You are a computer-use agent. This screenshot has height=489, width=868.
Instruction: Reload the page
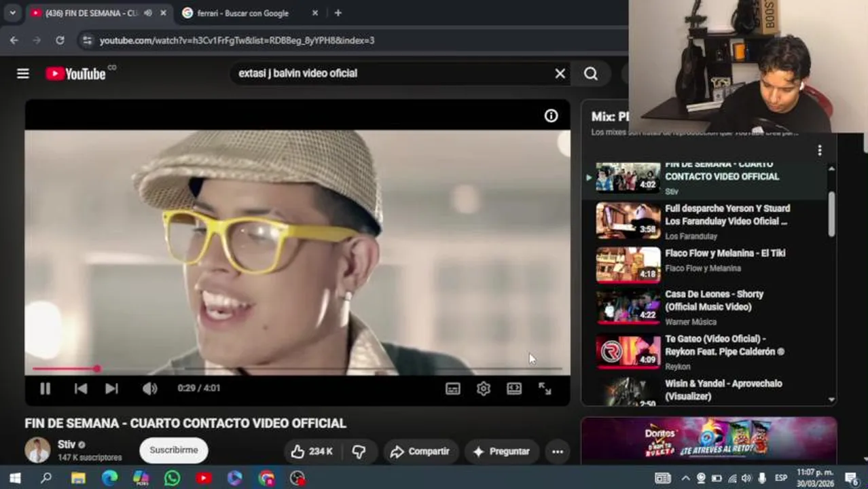coord(60,41)
